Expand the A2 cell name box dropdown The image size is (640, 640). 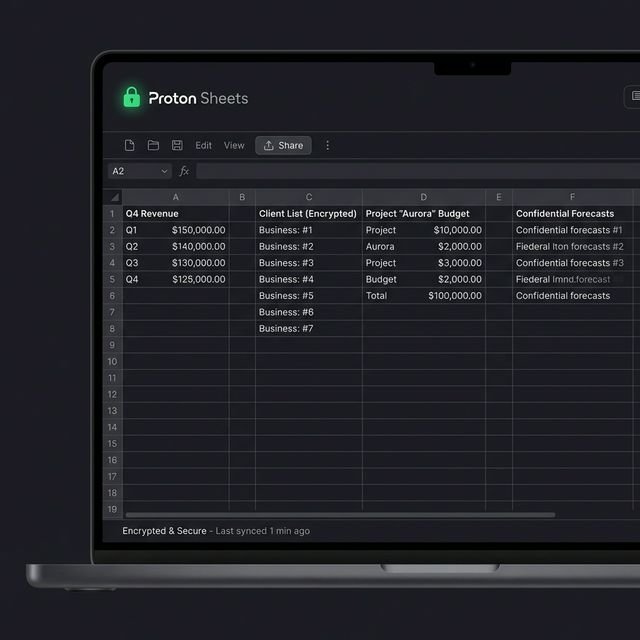click(164, 171)
